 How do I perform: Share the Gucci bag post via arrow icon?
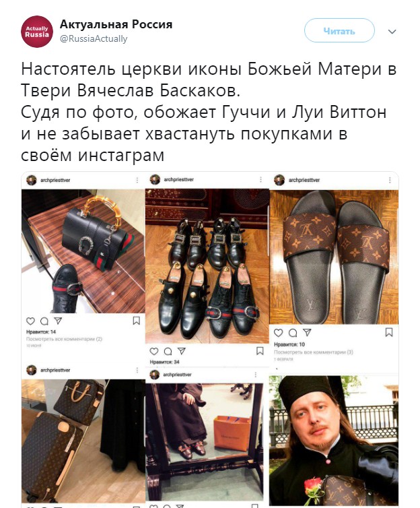click(x=58, y=321)
